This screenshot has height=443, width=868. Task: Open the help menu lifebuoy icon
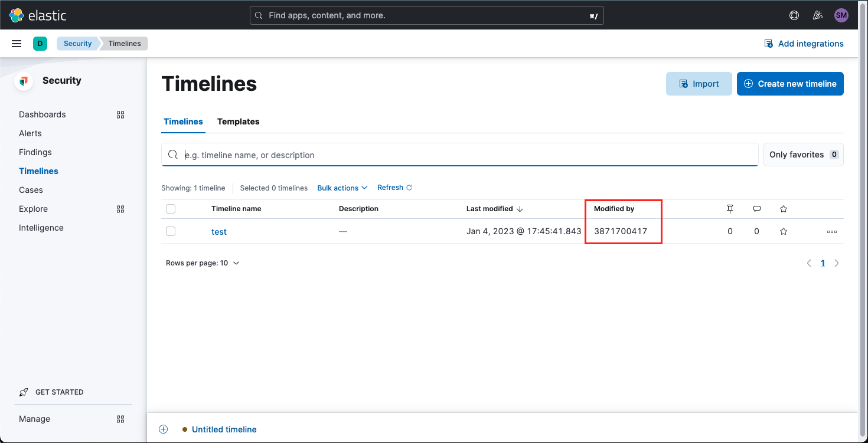click(794, 15)
